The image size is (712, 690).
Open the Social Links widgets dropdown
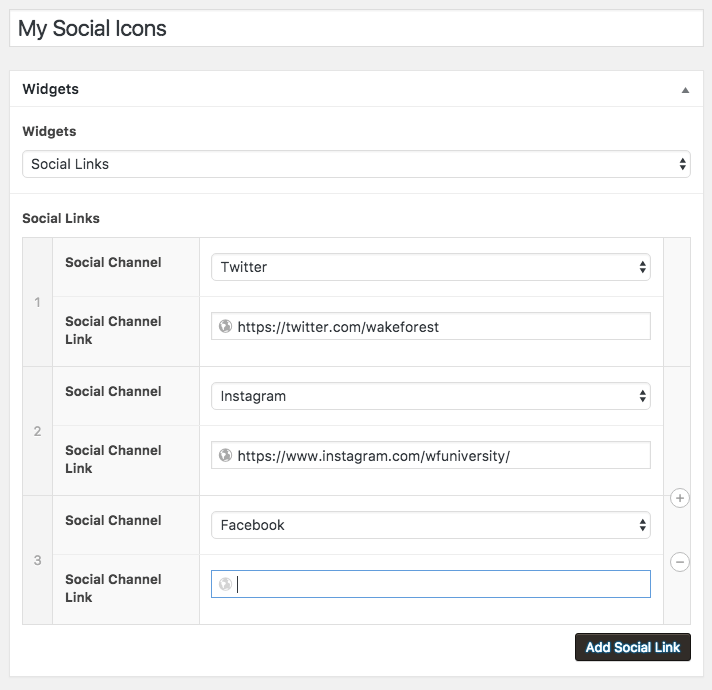tap(356, 164)
